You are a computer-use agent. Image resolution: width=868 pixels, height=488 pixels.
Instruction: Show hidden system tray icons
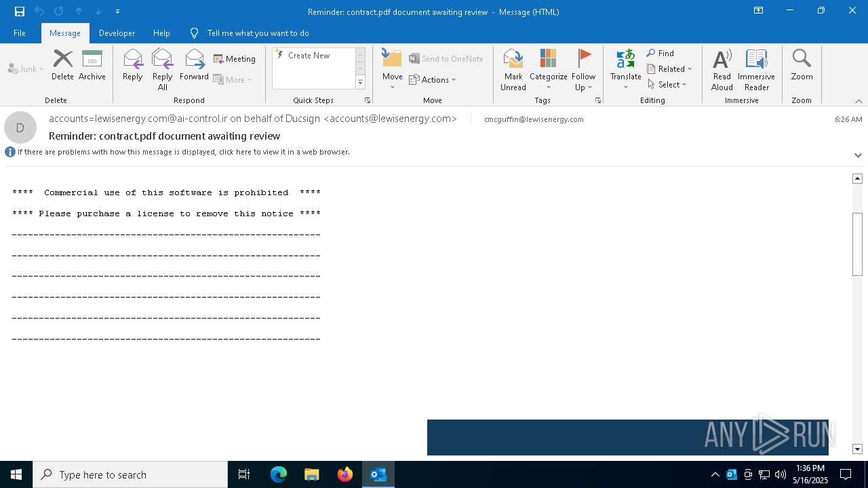pyautogui.click(x=715, y=474)
